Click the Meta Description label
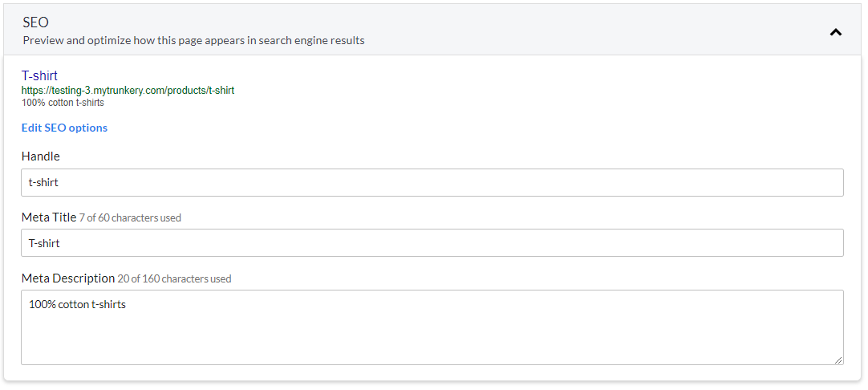 (68, 278)
